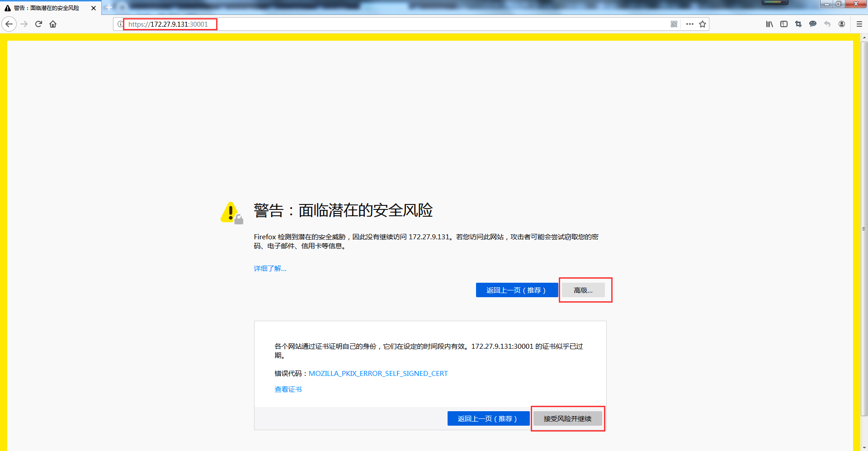Generate a QR code for this page
868x451 pixels.
click(674, 24)
